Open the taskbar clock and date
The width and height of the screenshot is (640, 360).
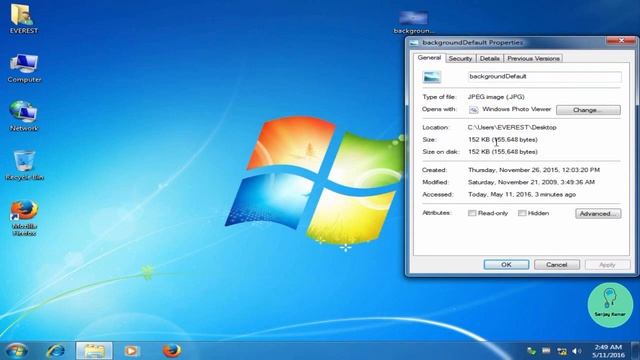608,351
